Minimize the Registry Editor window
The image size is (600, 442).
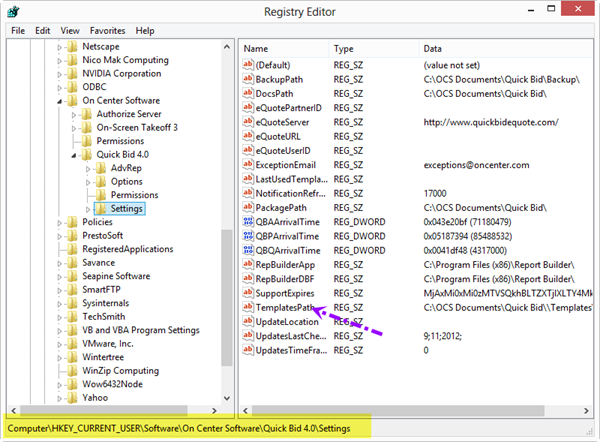click(531, 10)
